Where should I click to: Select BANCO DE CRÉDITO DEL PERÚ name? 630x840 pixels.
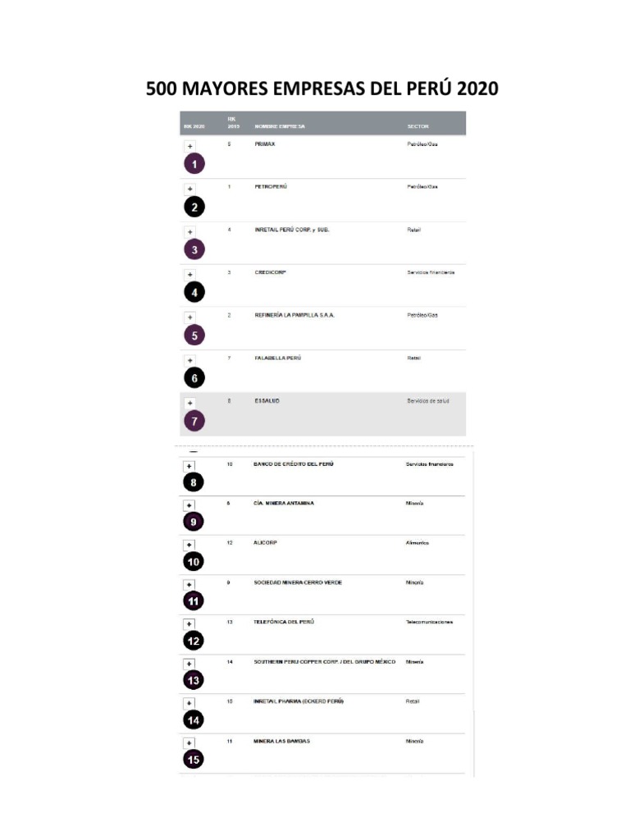pos(294,464)
